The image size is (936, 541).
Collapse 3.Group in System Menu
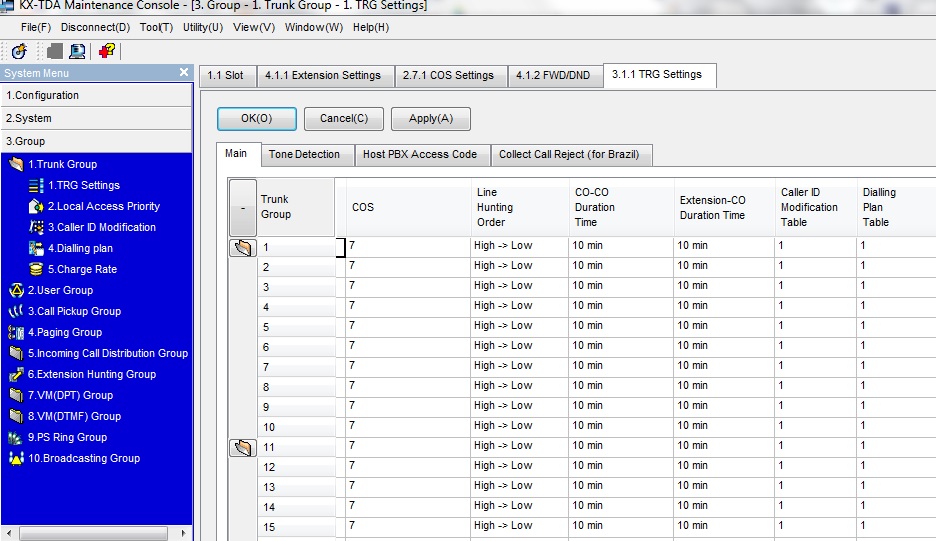(x=97, y=142)
